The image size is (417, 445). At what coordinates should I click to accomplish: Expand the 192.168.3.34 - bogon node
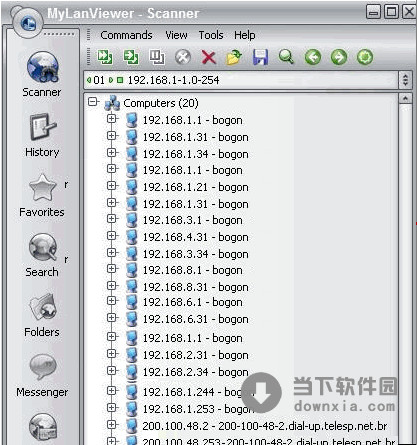click(112, 252)
